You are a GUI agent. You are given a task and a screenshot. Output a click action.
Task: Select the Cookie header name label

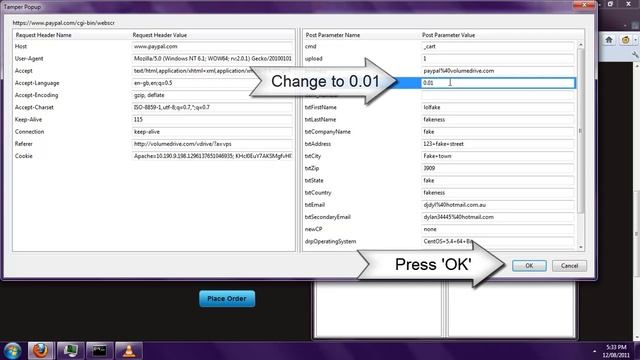click(x=23, y=156)
